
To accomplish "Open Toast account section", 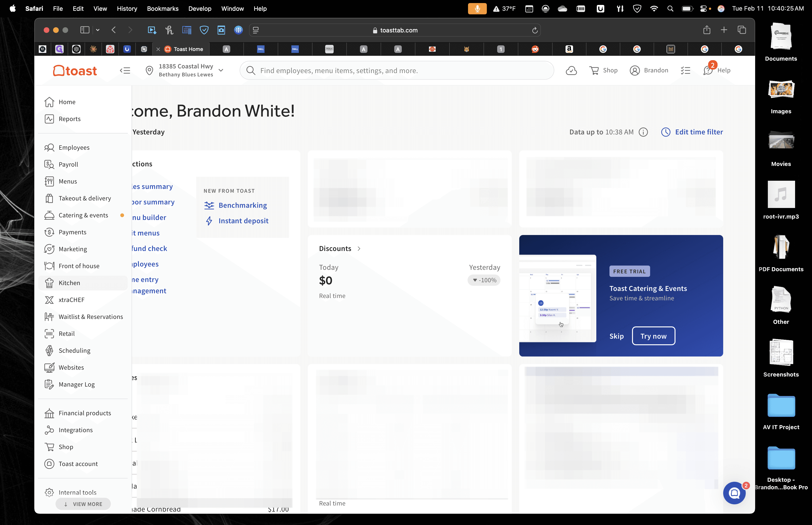I will 83,464.
